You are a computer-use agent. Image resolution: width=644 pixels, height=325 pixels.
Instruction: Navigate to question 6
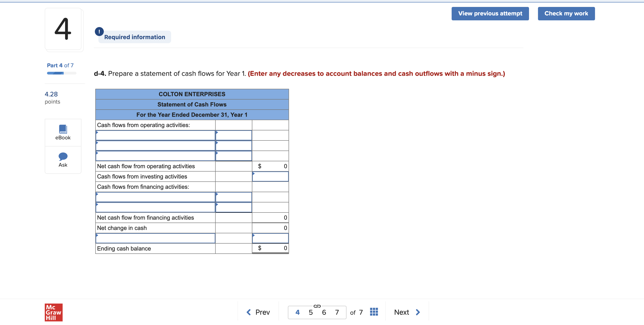[324, 312]
